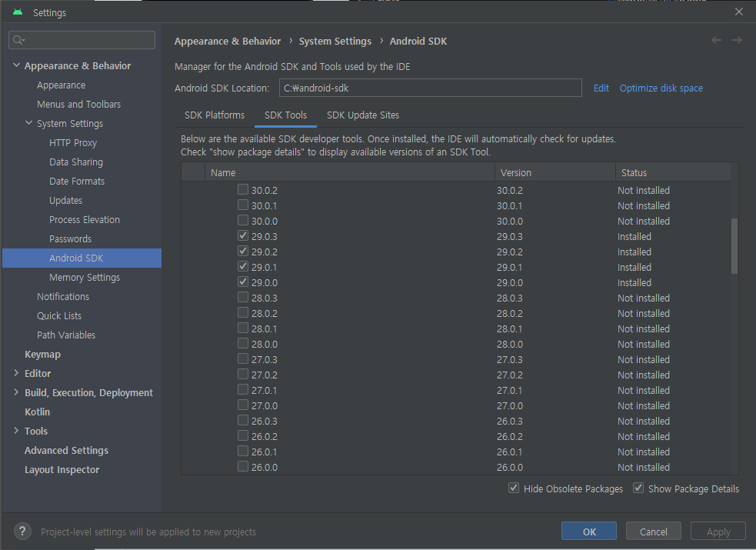Select Data Sharing settings
This screenshot has height=550, width=756.
click(x=75, y=162)
